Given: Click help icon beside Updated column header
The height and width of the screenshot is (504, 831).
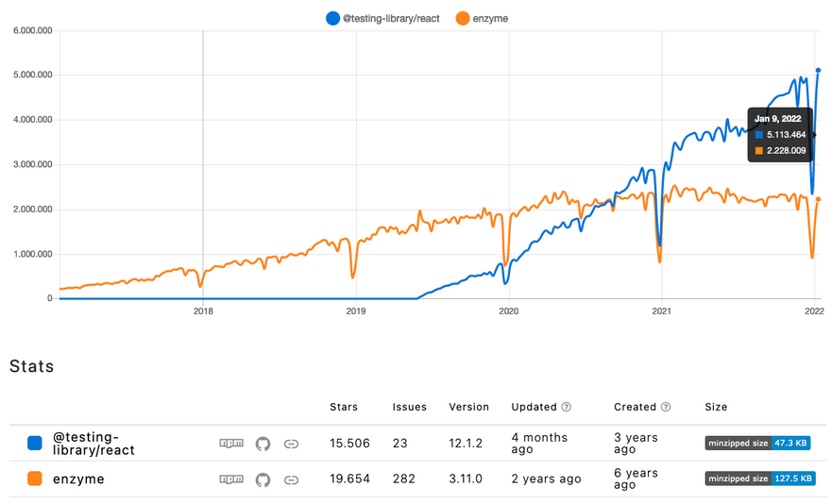Looking at the screenshot, I should [x=567, y=408].
